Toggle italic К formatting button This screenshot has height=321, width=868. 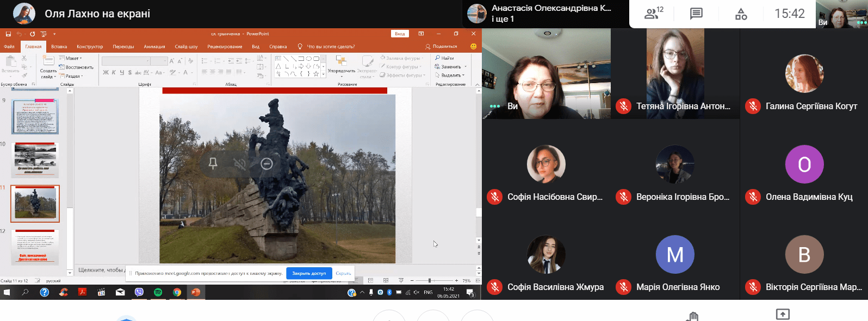pos(114,72)
